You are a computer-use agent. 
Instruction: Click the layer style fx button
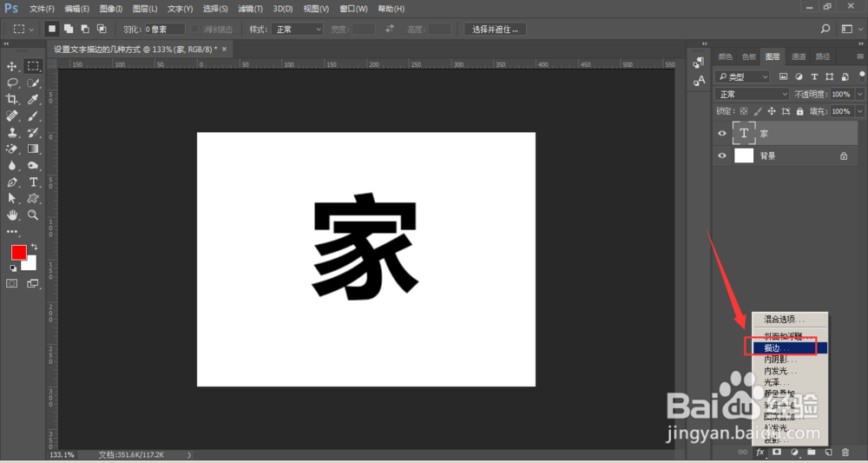point(760,453)
